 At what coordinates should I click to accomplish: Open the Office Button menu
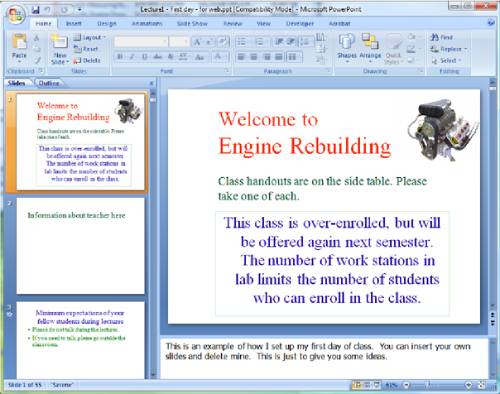point(15,15)
